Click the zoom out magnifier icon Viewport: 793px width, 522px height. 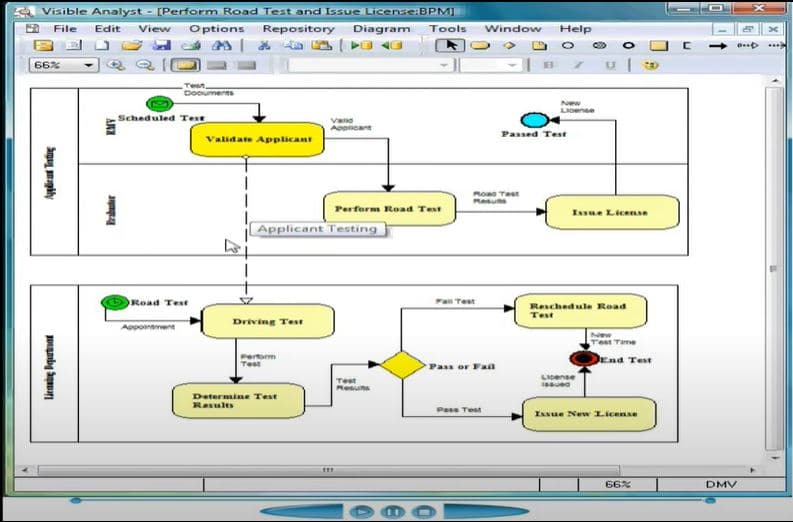click(x=145, y=65)
